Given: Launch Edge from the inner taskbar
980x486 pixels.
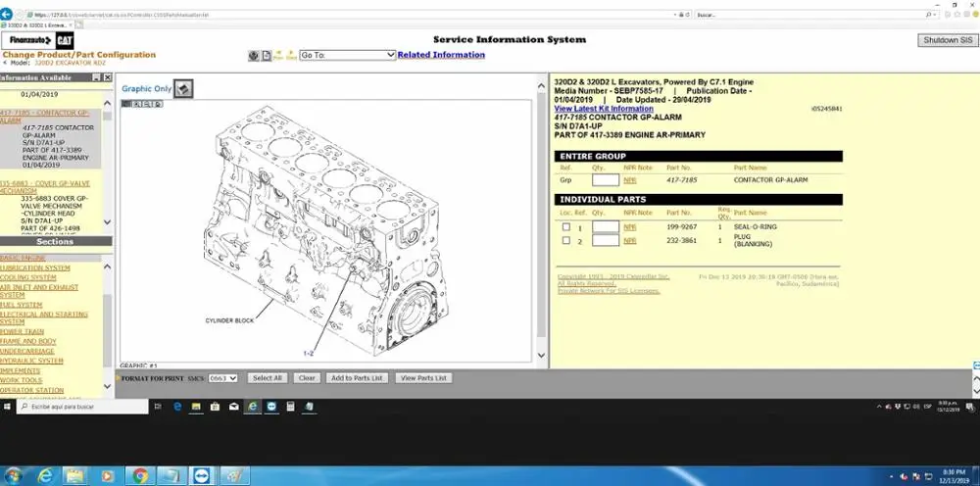Looking at the screenshot, I should point(177,407).
